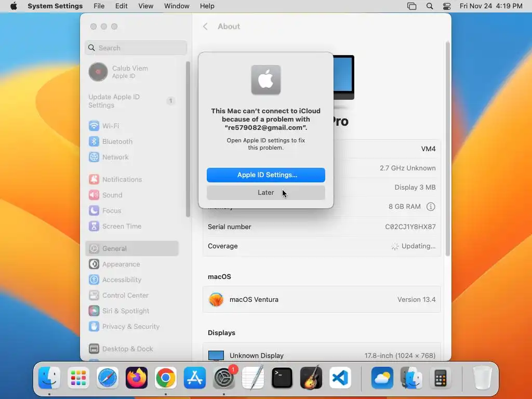Click the sidebar Search field
The width and height of the screenshot is (532, 399).
(x=136, y=48)
